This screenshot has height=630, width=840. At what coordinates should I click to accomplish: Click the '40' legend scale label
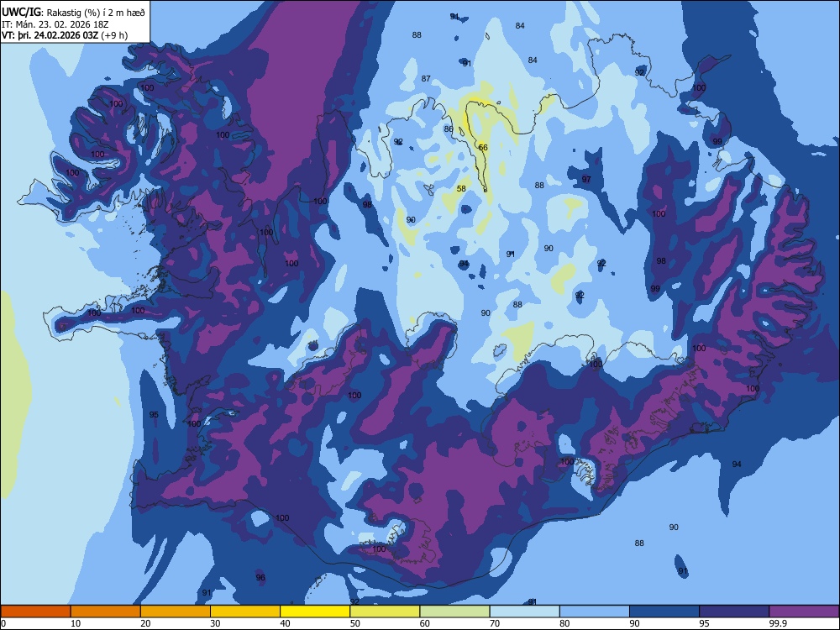coord(285,623)
